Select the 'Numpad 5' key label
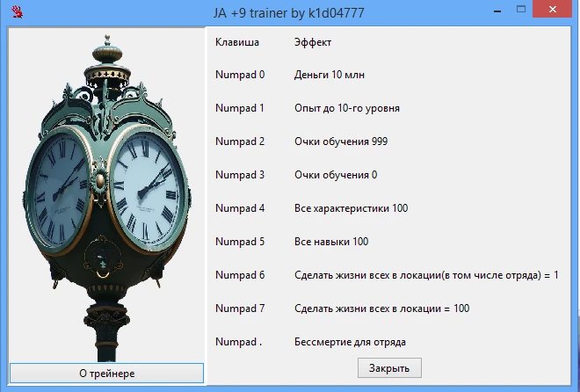 (240, 242)
